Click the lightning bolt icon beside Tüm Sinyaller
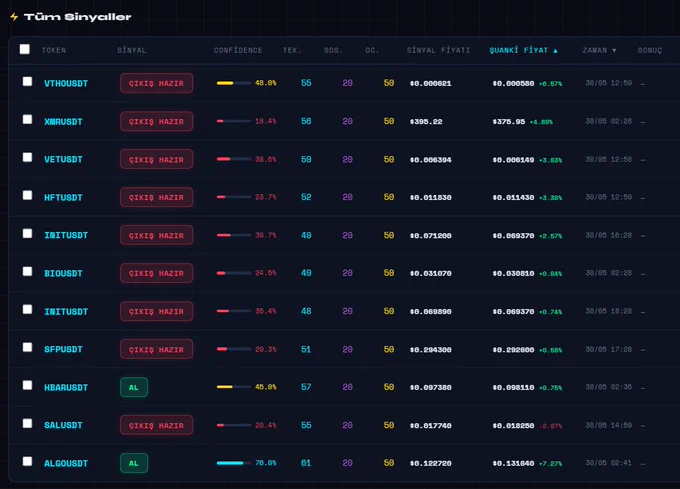 14,17
